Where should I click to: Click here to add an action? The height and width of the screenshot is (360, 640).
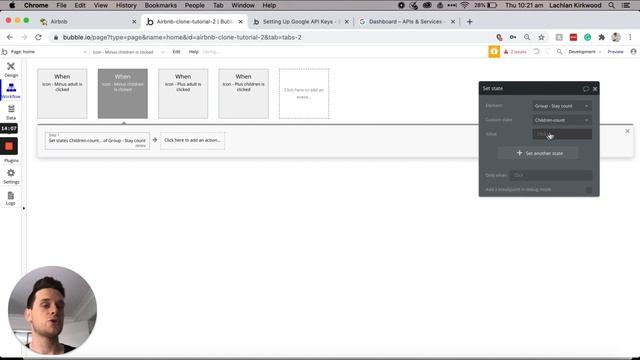[192, 140]
